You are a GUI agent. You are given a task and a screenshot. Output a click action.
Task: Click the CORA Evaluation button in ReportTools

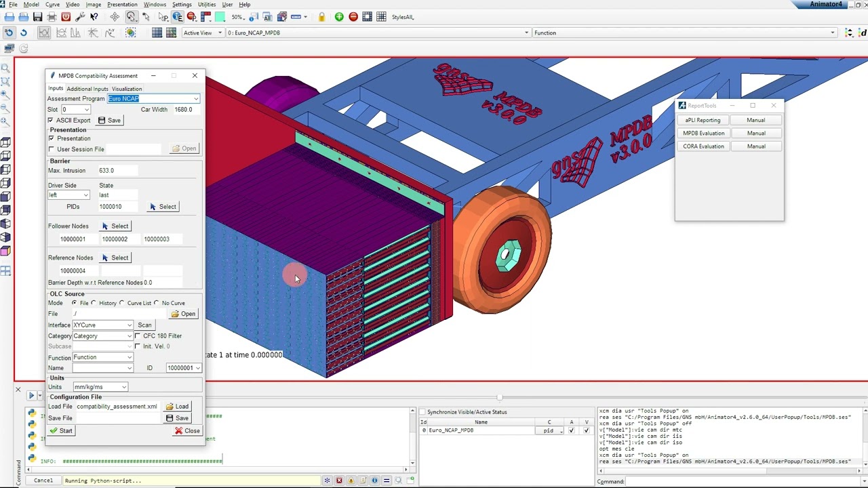pyautogui.click(x=703, y=146)
